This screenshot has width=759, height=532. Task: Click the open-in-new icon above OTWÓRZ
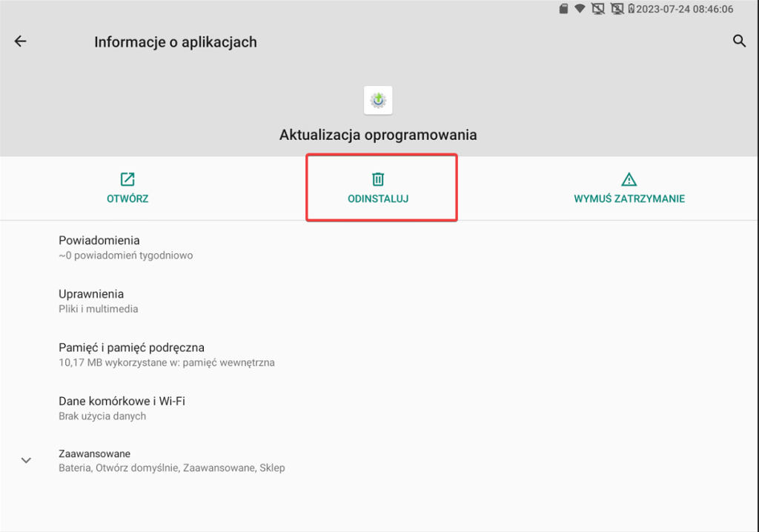pyautogui.click(x=127, y=179)
